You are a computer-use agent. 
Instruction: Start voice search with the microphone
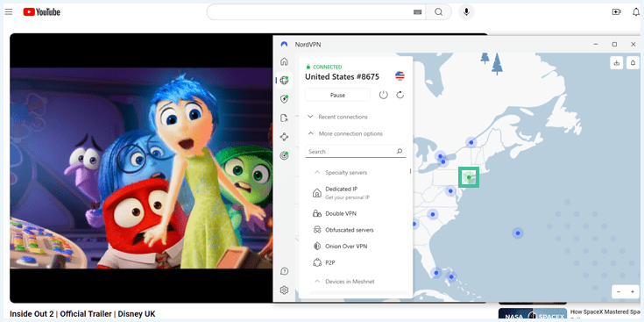[x=466, y=12]
